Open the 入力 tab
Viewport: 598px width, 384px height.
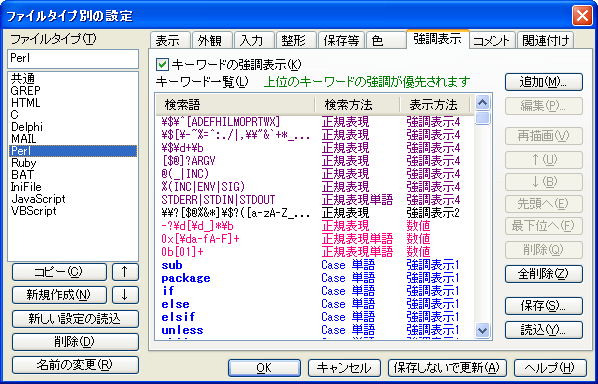point(254,40)
